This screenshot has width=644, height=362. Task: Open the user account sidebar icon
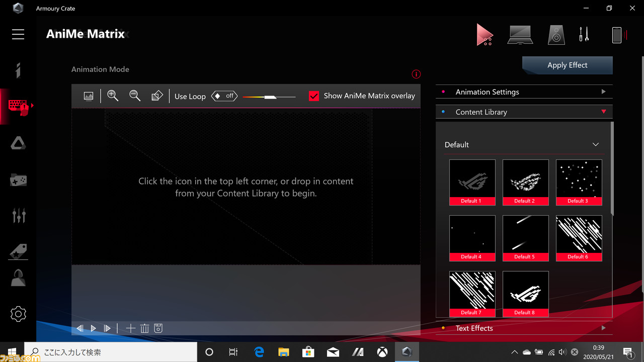[x=18, y=278]
